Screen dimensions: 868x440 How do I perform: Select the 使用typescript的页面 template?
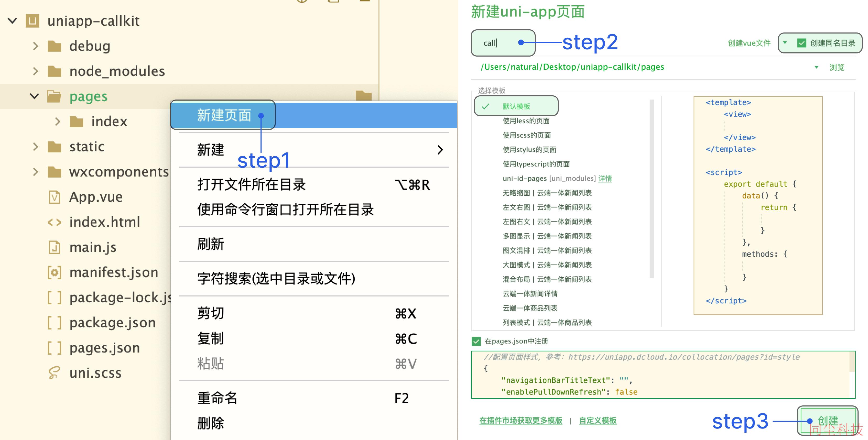(536, 164)
